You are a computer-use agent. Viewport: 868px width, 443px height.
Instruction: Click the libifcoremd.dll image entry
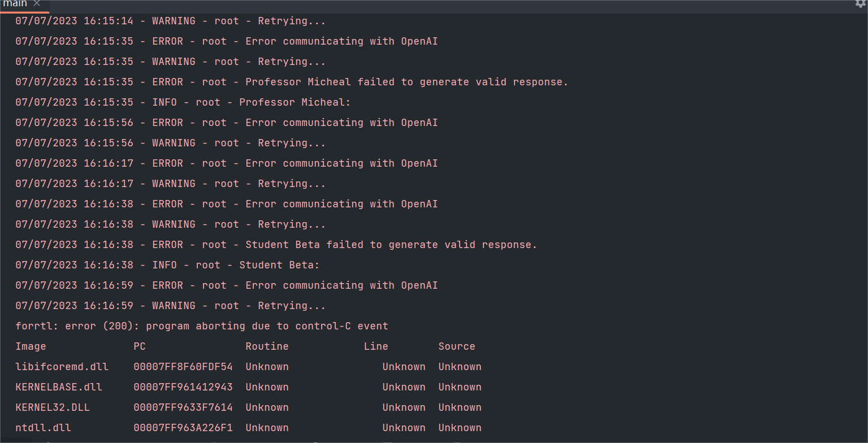62,366
